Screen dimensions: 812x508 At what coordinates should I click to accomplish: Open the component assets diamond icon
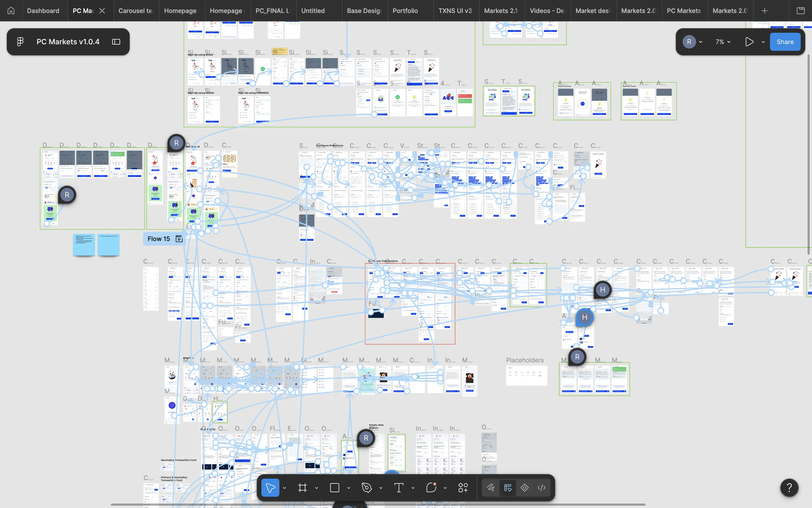point(524,487)
